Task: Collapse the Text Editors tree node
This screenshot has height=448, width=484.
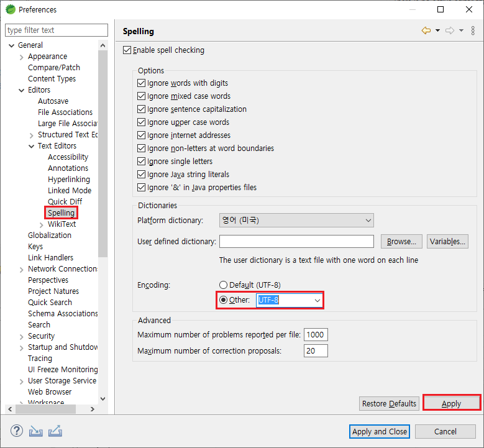Action: tap(31, 147)
